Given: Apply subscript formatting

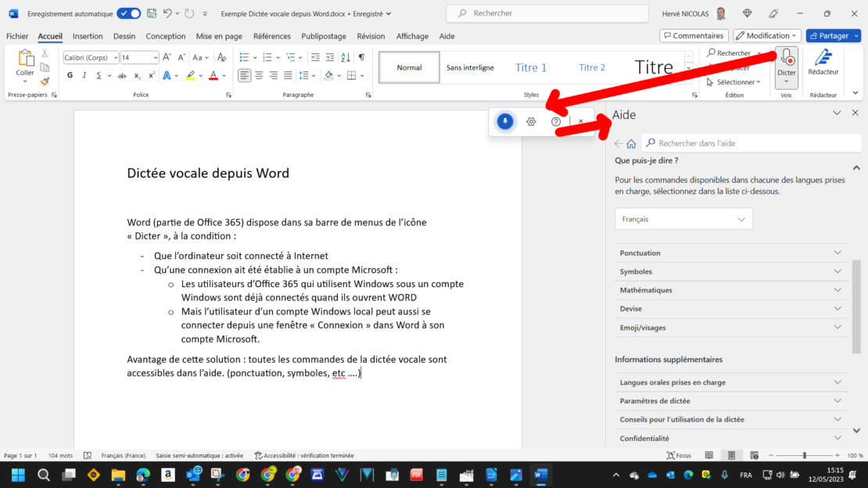Looking at the screenshot, I should pyautogui.click(x=137, y=75).
